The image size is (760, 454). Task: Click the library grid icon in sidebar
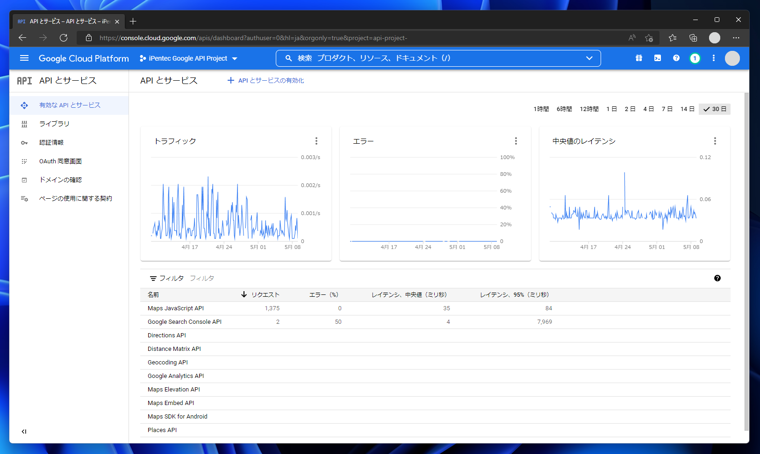[x=24, y=124]
